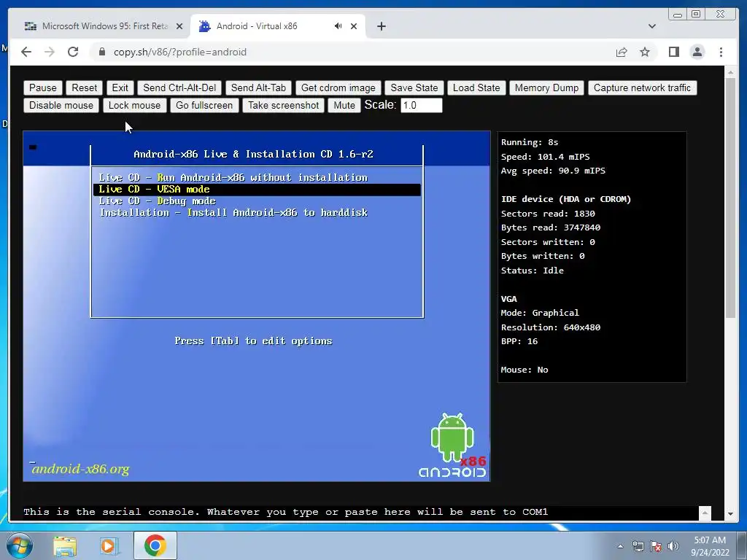
Task: Click the page scrollbar up arrow
Action: pyautogui.click(x=730, y=72)
